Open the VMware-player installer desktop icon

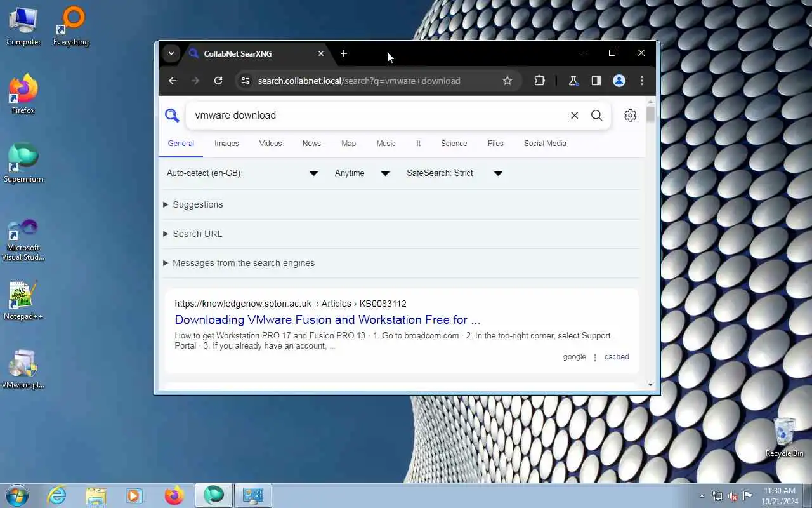point(23,369)
